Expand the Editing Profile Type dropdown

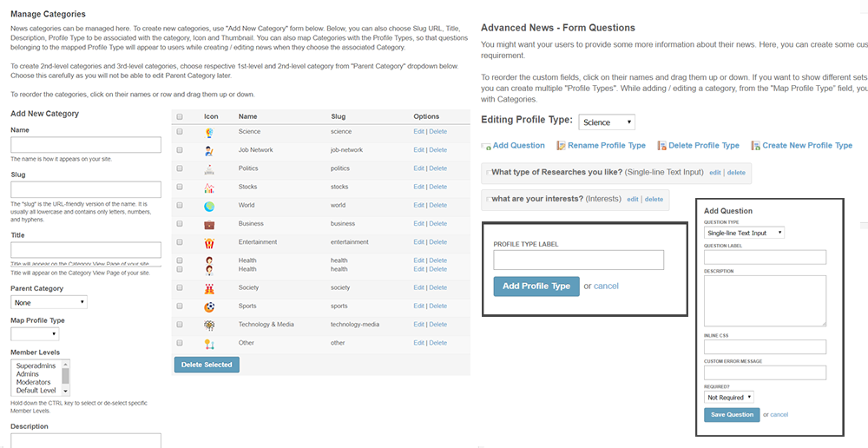[606, 122]
